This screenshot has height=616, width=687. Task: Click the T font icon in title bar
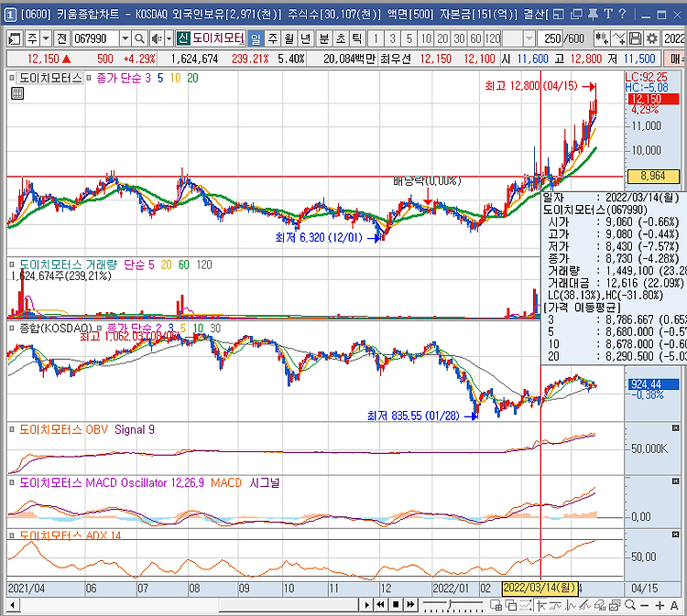click(x=607, y=15)
